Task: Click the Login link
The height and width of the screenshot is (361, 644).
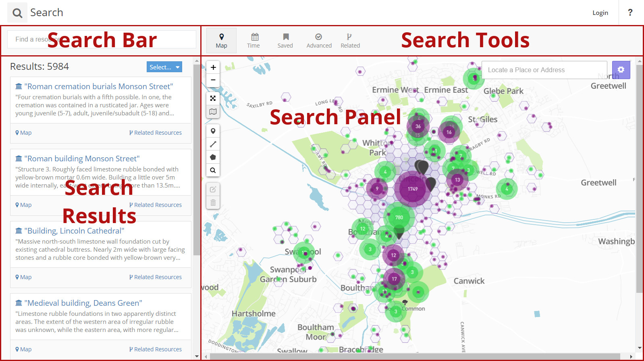Action: (x=600, y=13)
